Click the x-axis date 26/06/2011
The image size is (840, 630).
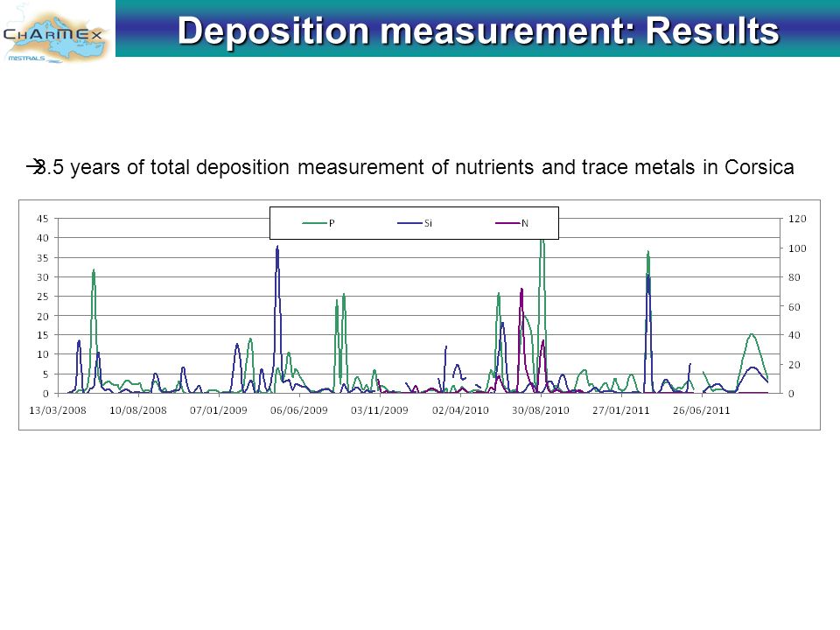tap(702, 410)
